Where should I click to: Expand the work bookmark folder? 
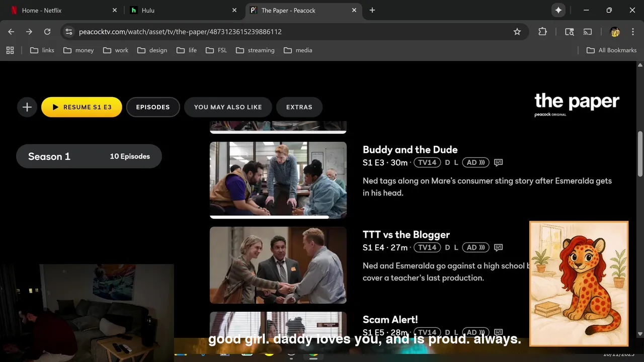coord(116,50)
